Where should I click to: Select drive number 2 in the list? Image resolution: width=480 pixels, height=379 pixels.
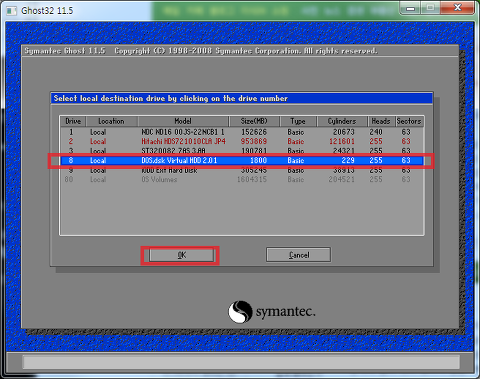(71, 141)
